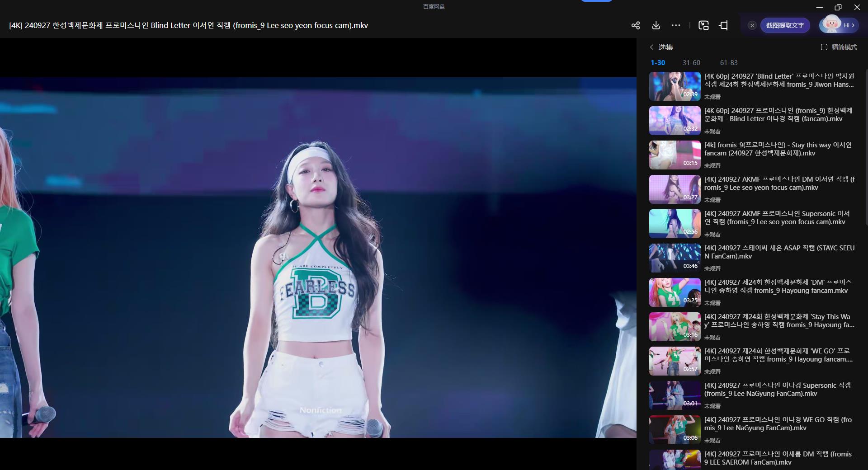This screenshot has height=470, width=868.
Task: Select the LEE SAEROM DM fancam item
Action: tap(779, 458)
